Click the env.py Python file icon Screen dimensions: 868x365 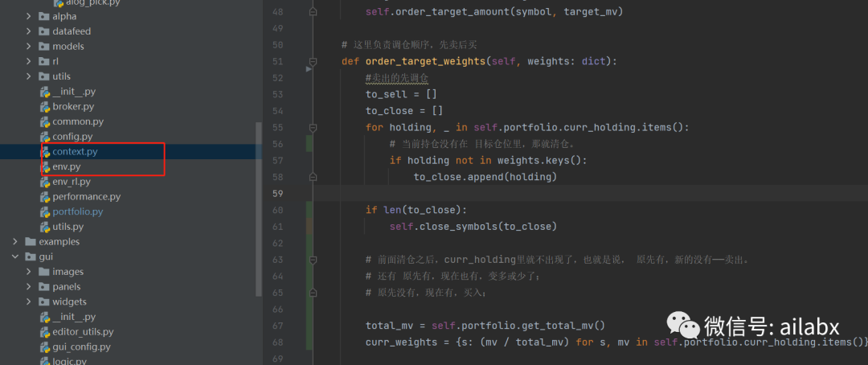(x=45, y=166)
